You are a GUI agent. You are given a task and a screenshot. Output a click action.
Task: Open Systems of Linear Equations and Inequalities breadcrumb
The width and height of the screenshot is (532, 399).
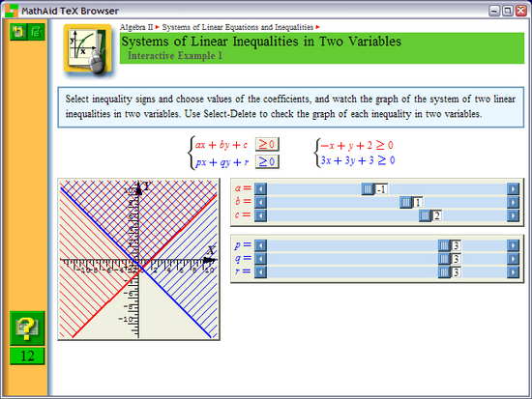coord(238,27)
